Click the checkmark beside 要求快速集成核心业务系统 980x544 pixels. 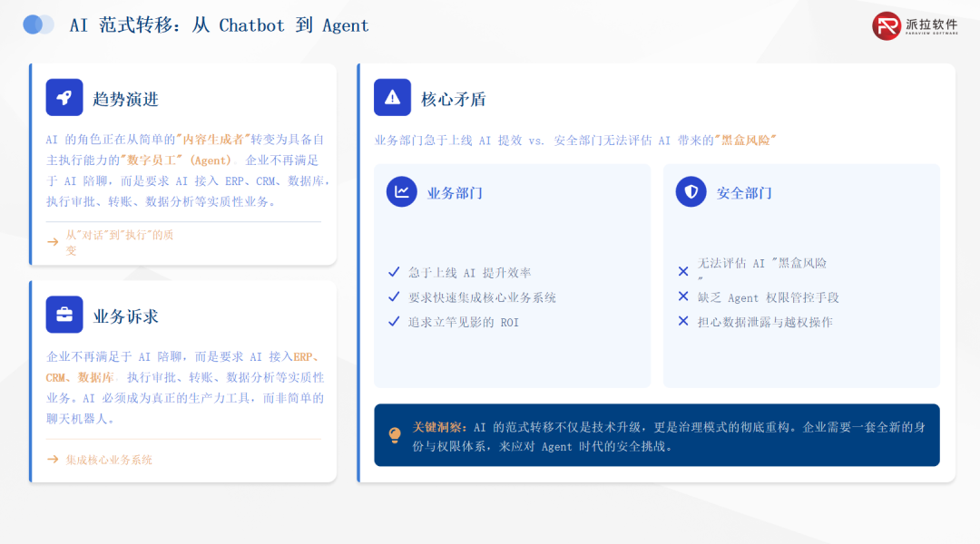[x=394, y=296]
